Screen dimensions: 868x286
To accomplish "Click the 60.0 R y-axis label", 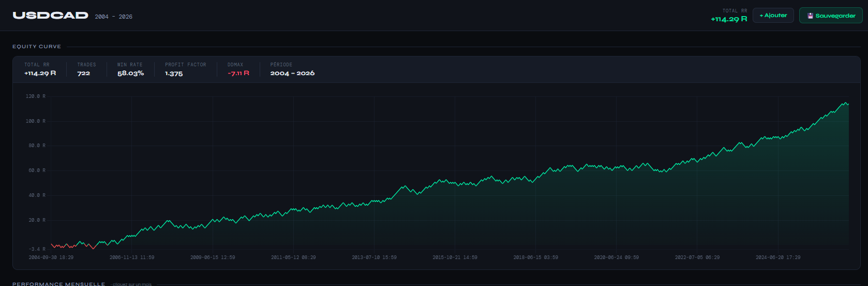I will 37,170.
